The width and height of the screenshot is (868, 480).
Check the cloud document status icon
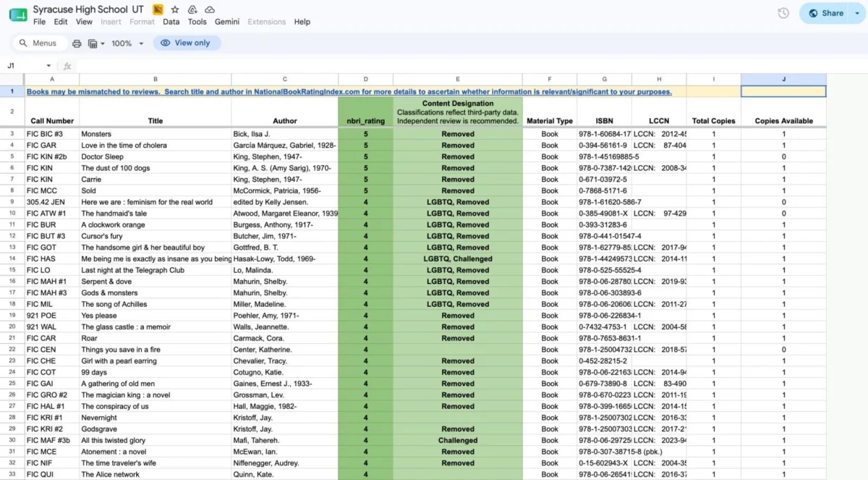click(x=210, y=9)
